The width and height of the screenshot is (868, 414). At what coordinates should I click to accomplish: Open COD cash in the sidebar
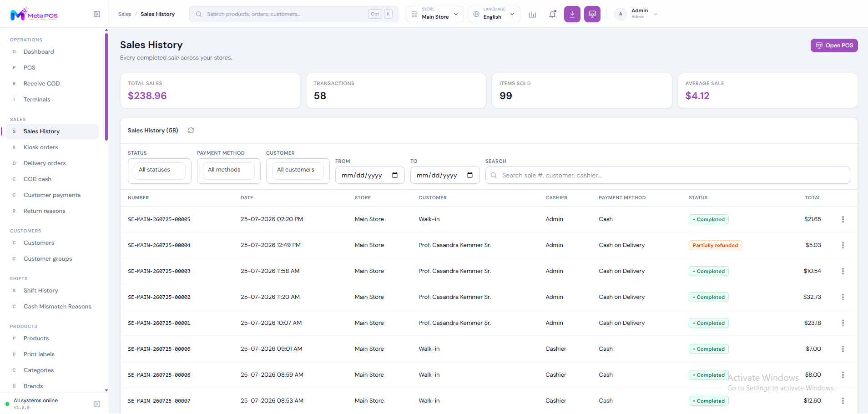click(52, 179)
